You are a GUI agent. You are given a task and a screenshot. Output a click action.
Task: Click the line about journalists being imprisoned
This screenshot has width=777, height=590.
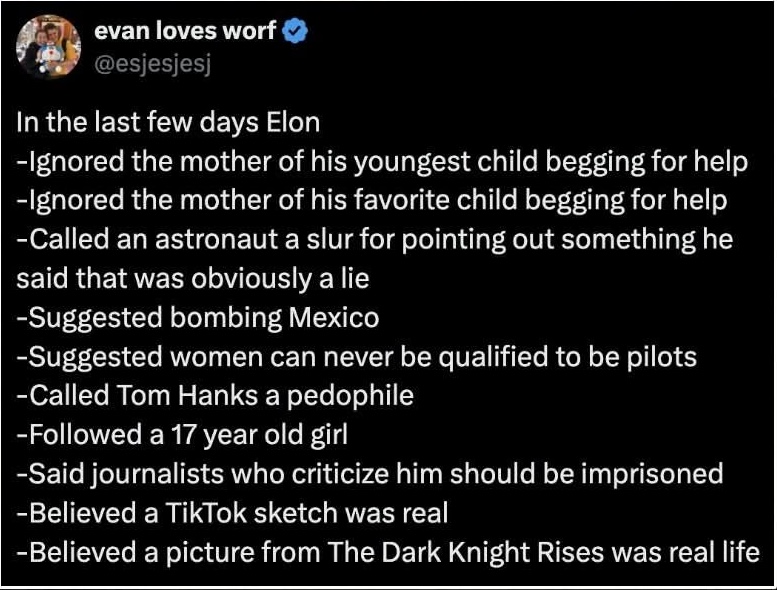370,474
